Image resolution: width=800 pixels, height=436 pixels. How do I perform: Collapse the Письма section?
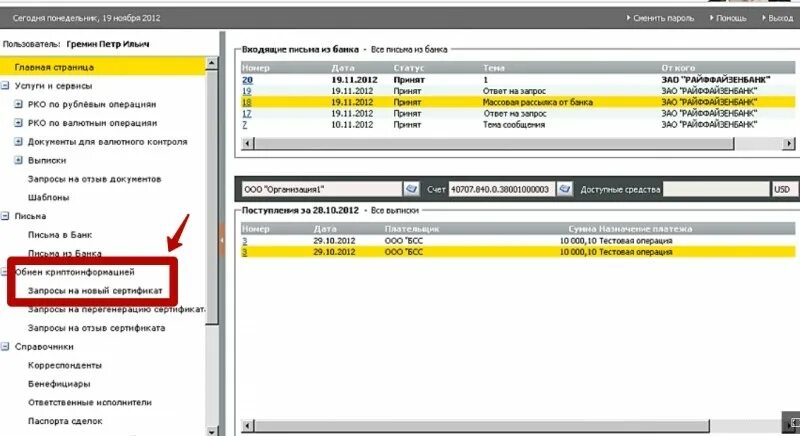click(5, 216)
